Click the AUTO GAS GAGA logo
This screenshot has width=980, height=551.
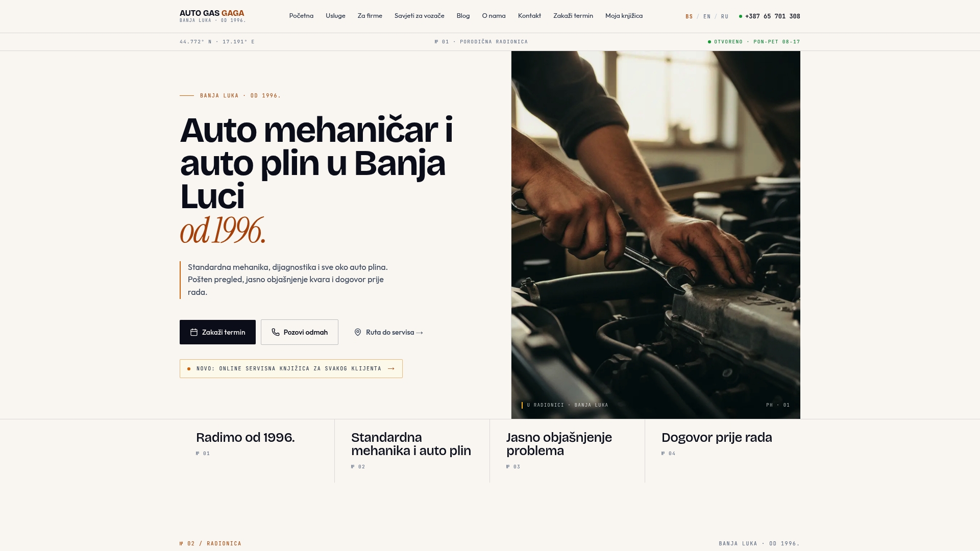[x=212, y=16]
